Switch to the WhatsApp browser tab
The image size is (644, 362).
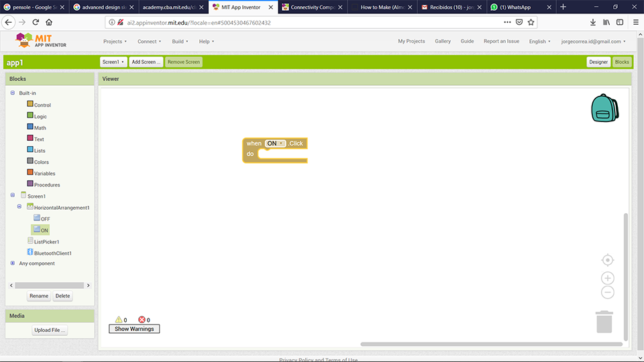[x=515, y=7]
